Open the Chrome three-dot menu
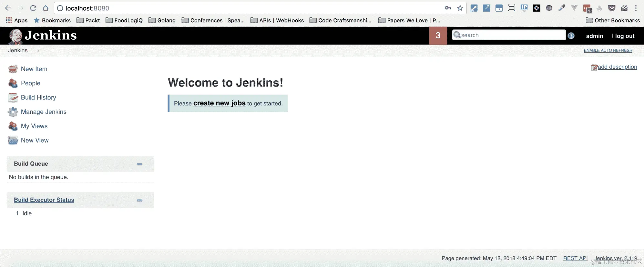Image resolution: width=644 pixels, height=267 pixels. click(636, 8)
